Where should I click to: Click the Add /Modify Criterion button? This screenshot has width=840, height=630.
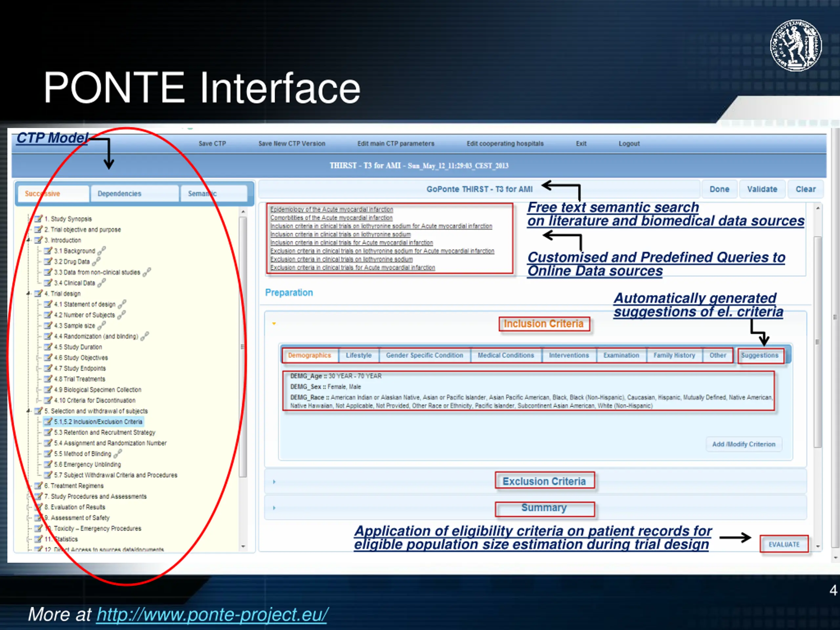(744, 444)
